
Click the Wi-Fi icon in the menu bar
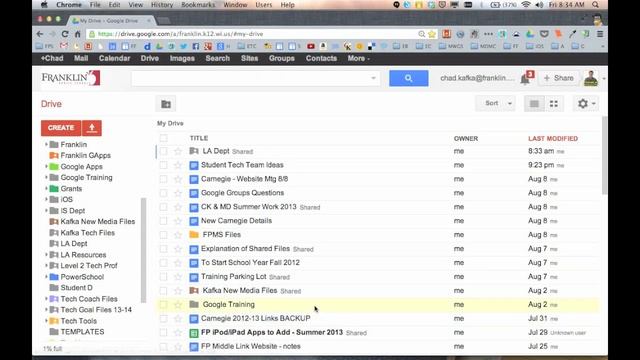point(526,5)
